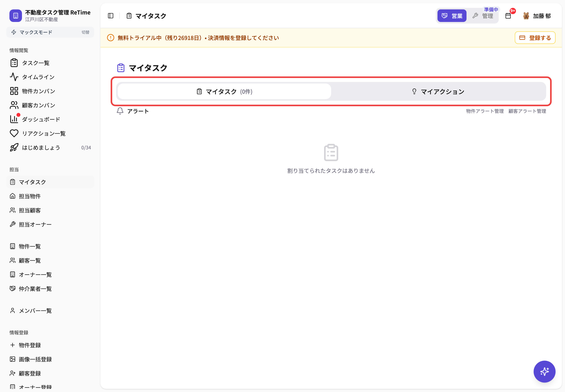565x392 pixels.
Task: Click the リアクション一覧 heart icon
Action: coord(14,133)
